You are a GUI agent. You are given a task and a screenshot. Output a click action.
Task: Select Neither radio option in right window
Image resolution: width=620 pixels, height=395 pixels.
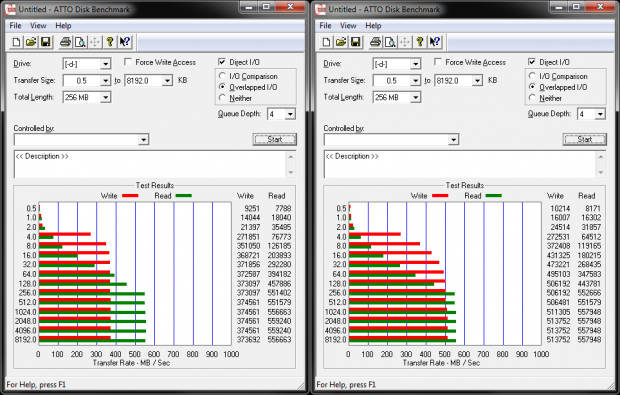coord(532,98)
